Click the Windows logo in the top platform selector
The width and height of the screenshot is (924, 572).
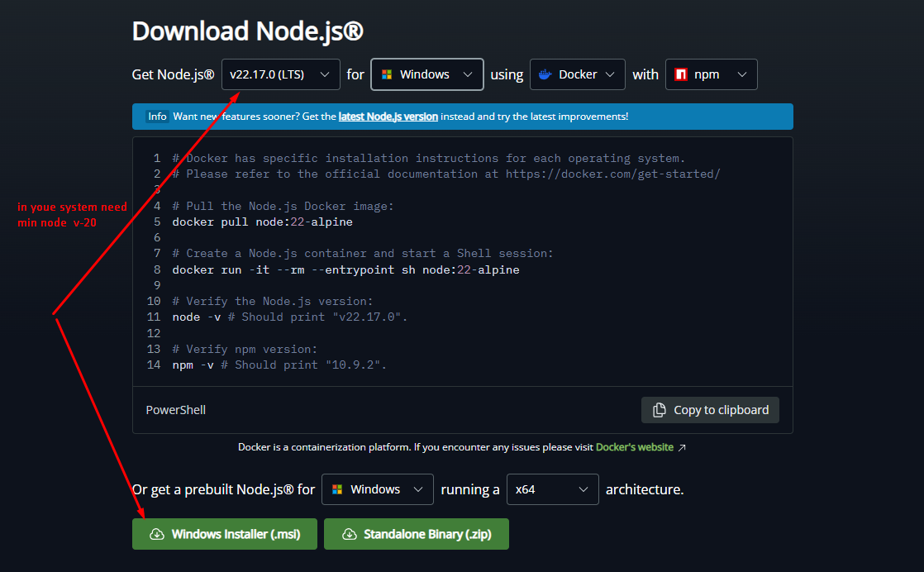pos(386,74)
